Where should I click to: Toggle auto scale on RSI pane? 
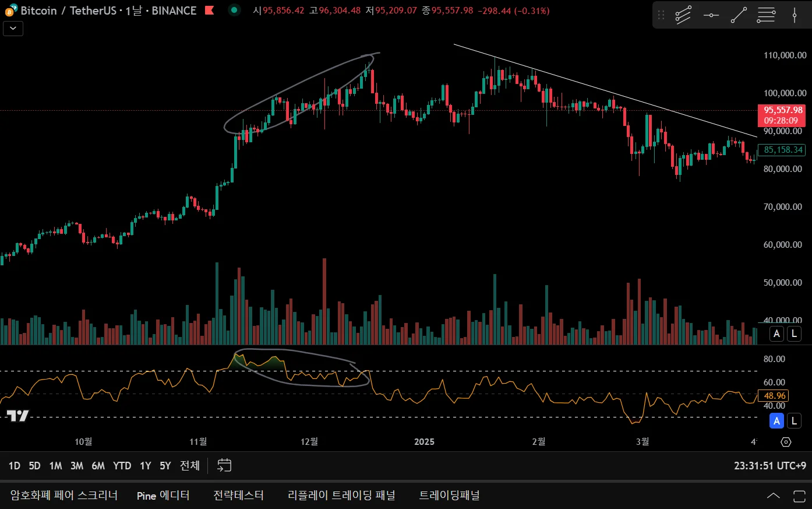(776, 420)
